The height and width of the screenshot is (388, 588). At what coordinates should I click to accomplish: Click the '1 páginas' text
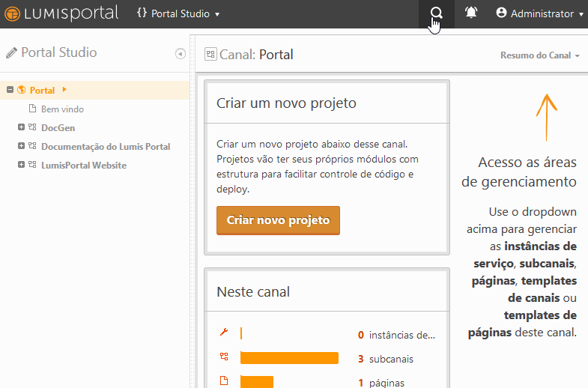[x=381, y=383]
